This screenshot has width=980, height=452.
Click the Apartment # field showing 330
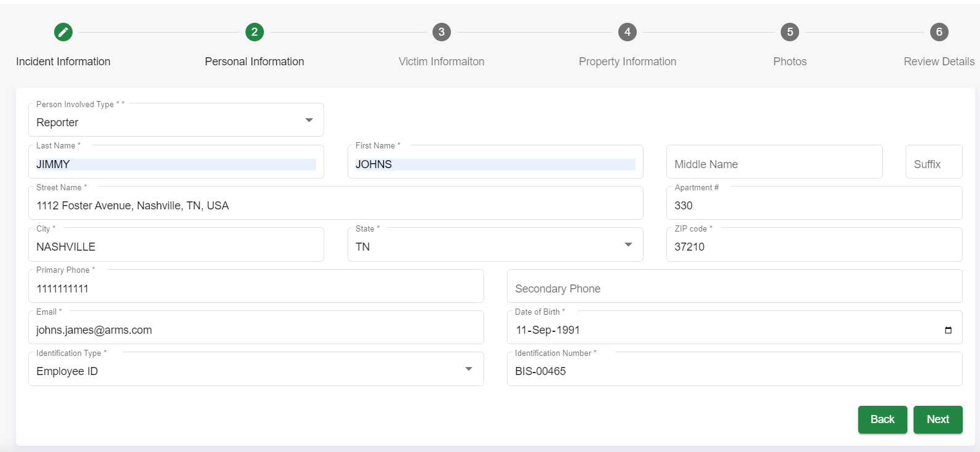click(x=815, y=204)
